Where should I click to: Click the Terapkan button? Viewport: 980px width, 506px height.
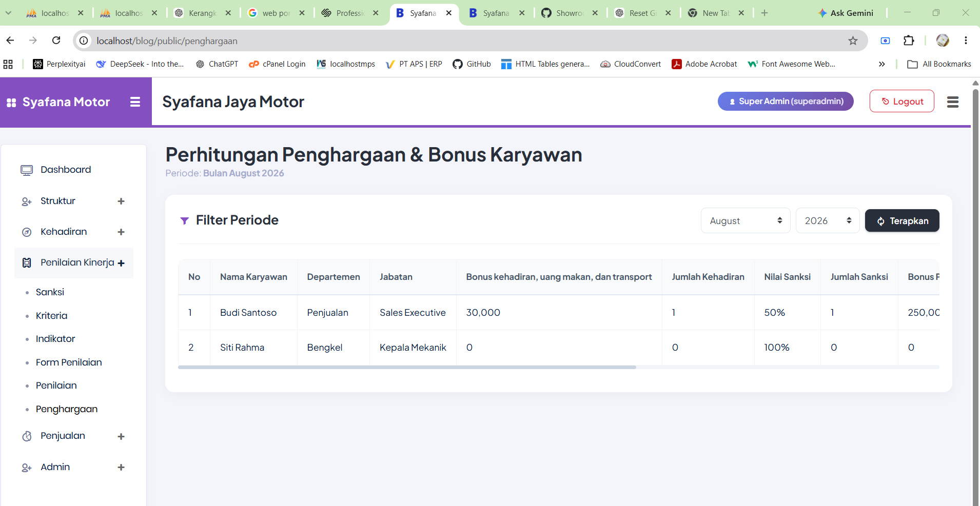(x=902, y=221)
